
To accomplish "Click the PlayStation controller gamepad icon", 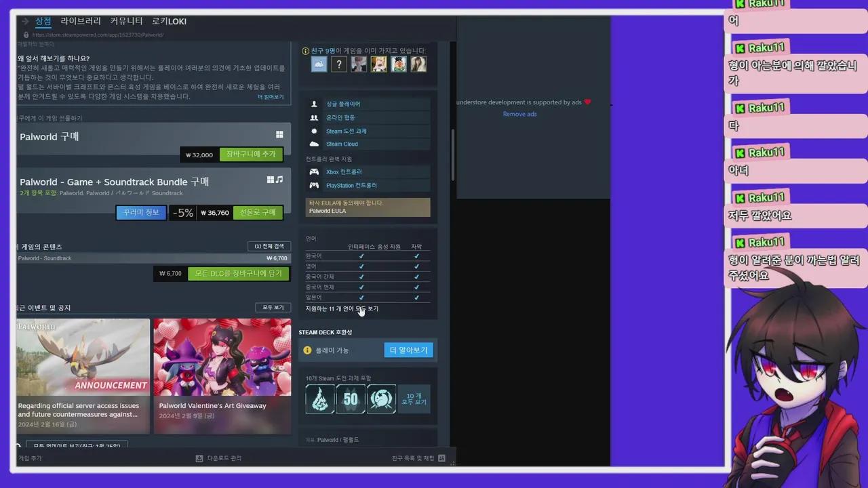I will coord(314,185).
